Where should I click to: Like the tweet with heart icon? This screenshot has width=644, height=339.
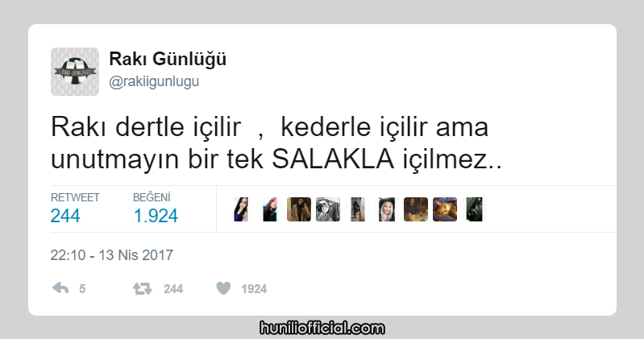coord(223,288)
